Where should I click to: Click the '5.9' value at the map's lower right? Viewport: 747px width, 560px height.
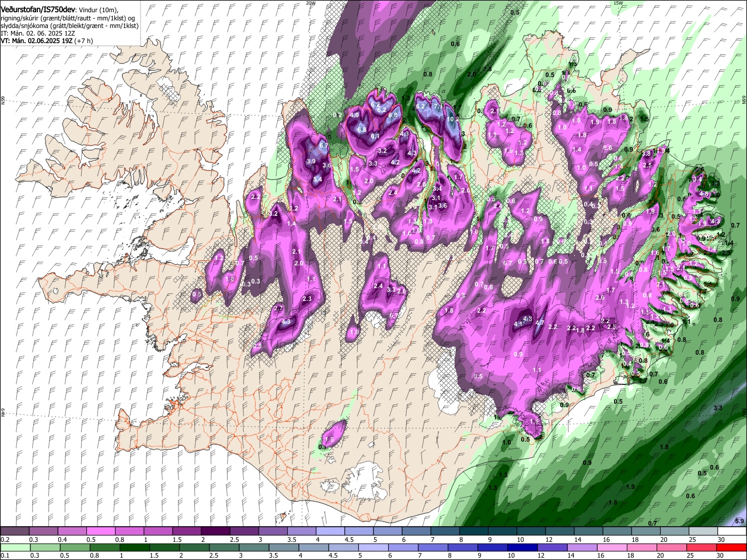click(739, 521)
